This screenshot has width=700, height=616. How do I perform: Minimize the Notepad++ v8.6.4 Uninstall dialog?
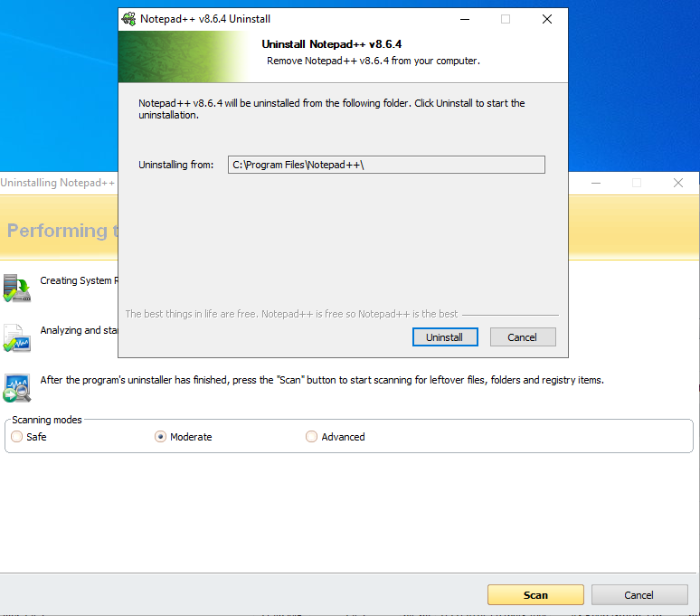[465, 19]
